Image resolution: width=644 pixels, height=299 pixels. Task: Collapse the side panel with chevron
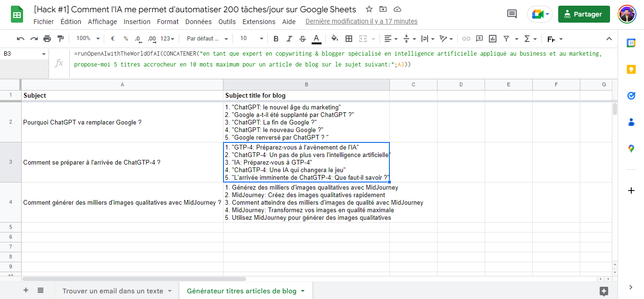pos(631,287)
